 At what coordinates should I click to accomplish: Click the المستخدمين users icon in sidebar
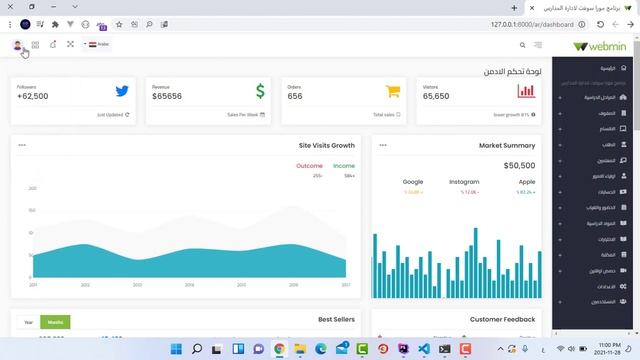[x=623, y=302]
